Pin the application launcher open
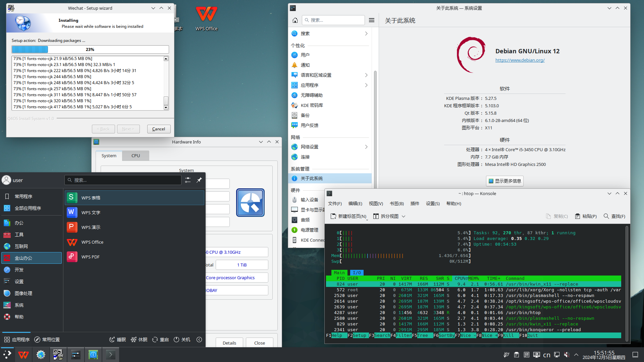The image size is (644, 362). pos(199,180)
